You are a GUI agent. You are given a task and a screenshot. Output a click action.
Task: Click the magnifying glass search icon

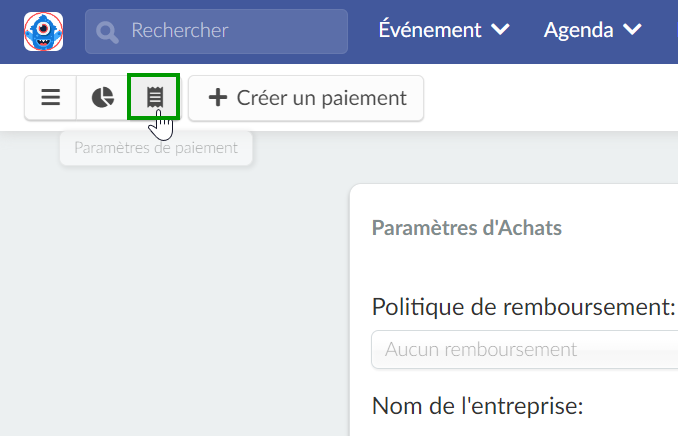pyautogui.click(x=107, y=32)
